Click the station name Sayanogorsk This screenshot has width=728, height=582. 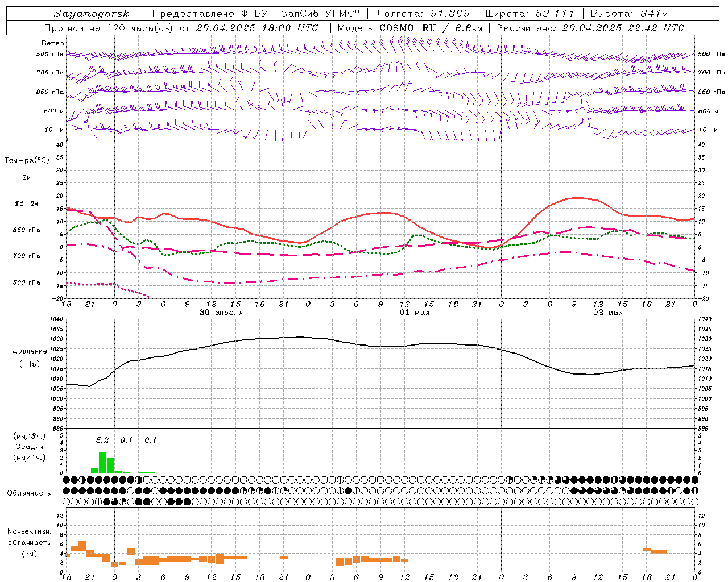pos(92,14)
